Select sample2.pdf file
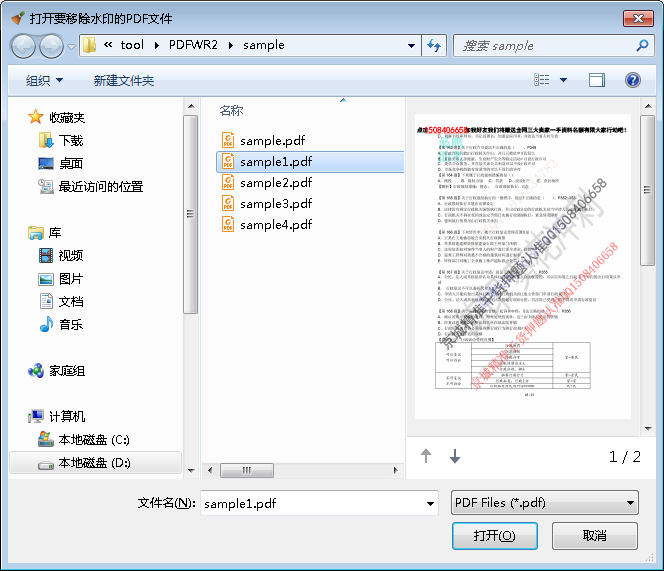The height and width of the screenshot is (571, 664). [276, 182]
